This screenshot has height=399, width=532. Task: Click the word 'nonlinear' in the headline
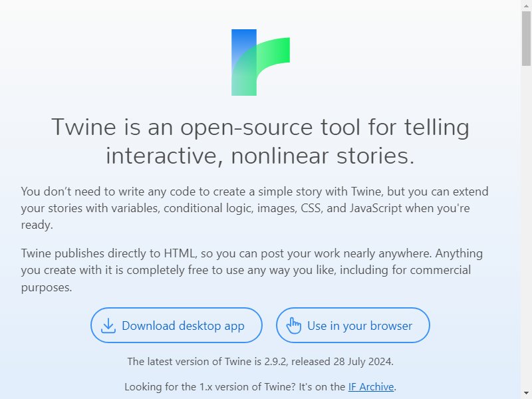pos(280,156)
